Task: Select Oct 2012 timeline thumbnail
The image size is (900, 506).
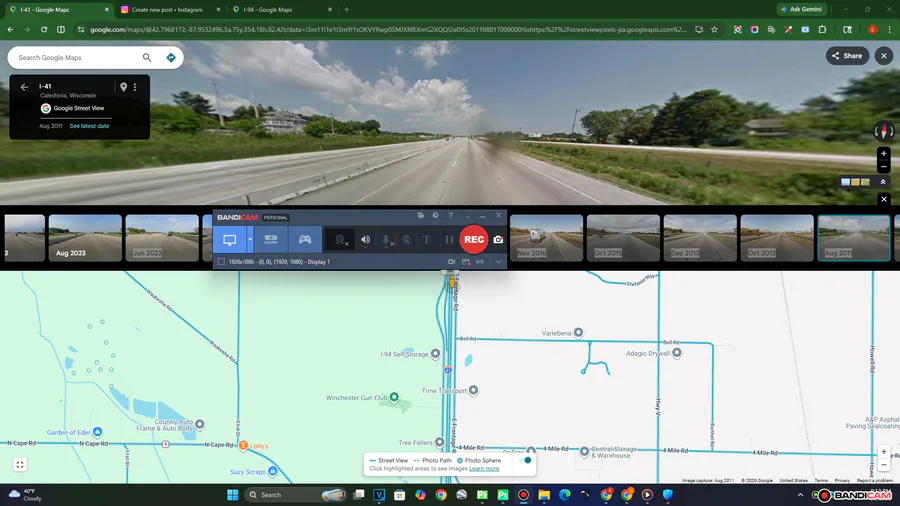Action: click(777, 238)
